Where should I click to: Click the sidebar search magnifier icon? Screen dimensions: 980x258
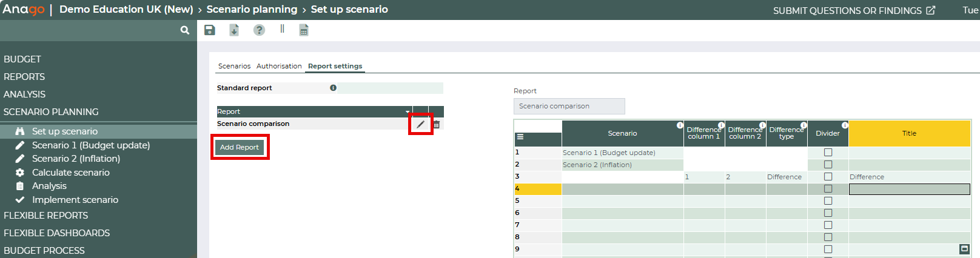[185, 30]
